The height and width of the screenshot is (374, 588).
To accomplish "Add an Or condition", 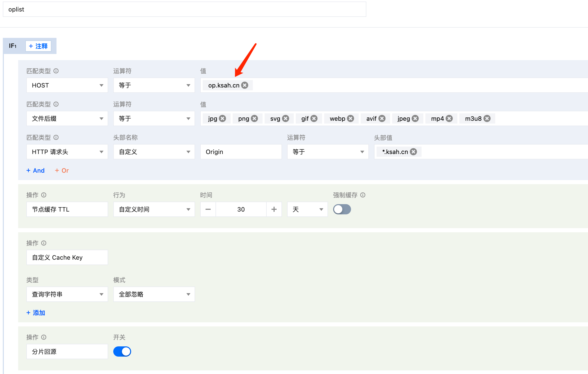I will [x=62, y=170].
